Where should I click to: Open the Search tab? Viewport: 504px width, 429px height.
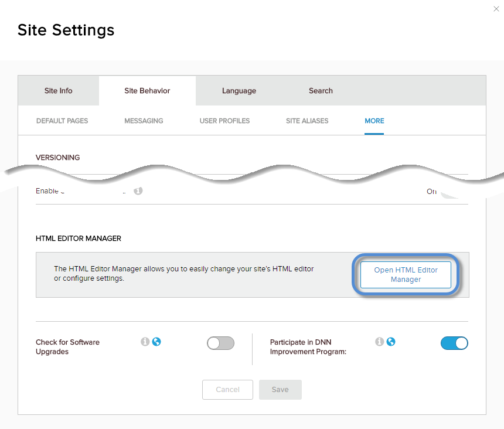click(x=321, y=91)
